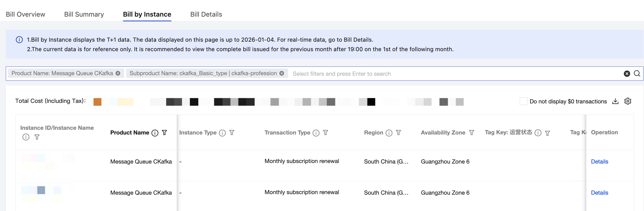The image size is (644, 211).
Task: Open the Region column filter
Action: 398,133
